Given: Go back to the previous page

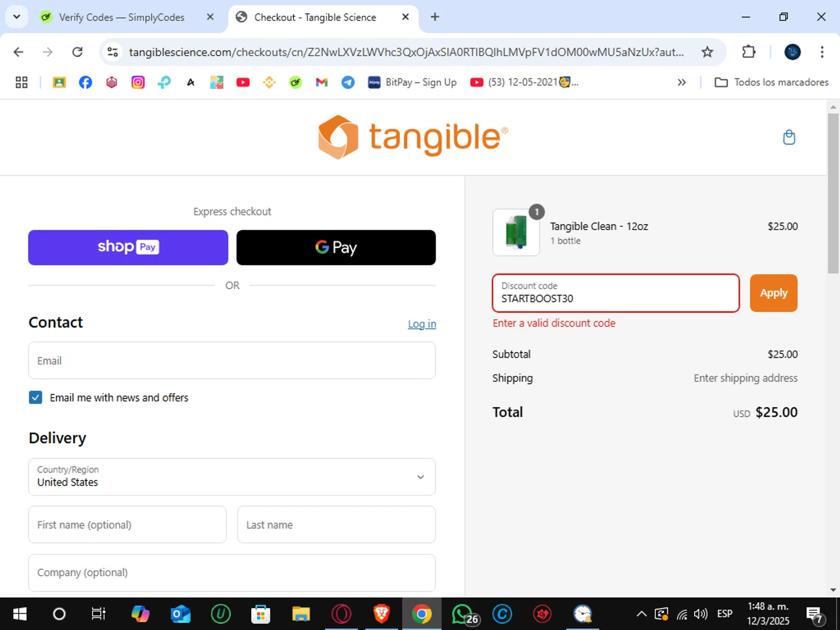Looking at the screenshot, I should 18,52.
